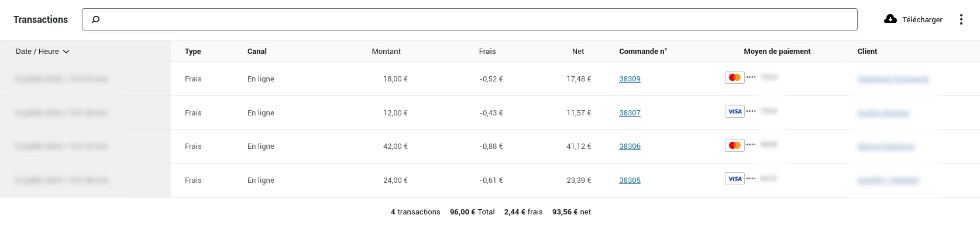Sort by the Commande n° column header
Screen dimensions: 980x225
point(643,52)
